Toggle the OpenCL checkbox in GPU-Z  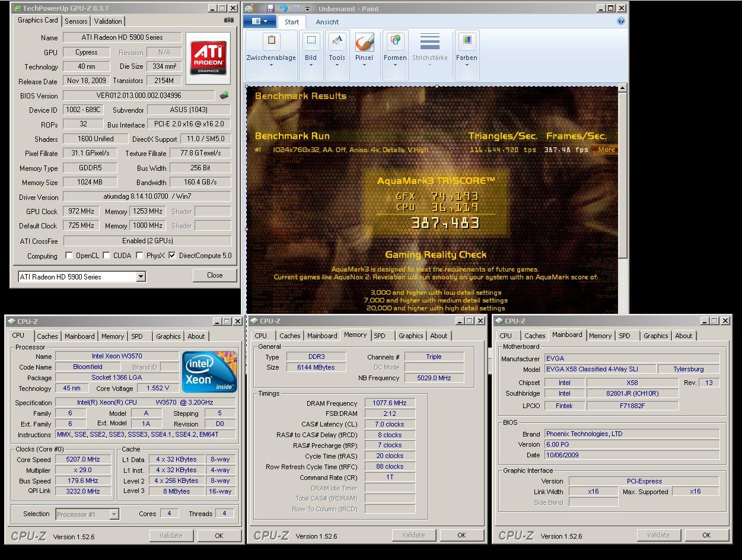68,256
